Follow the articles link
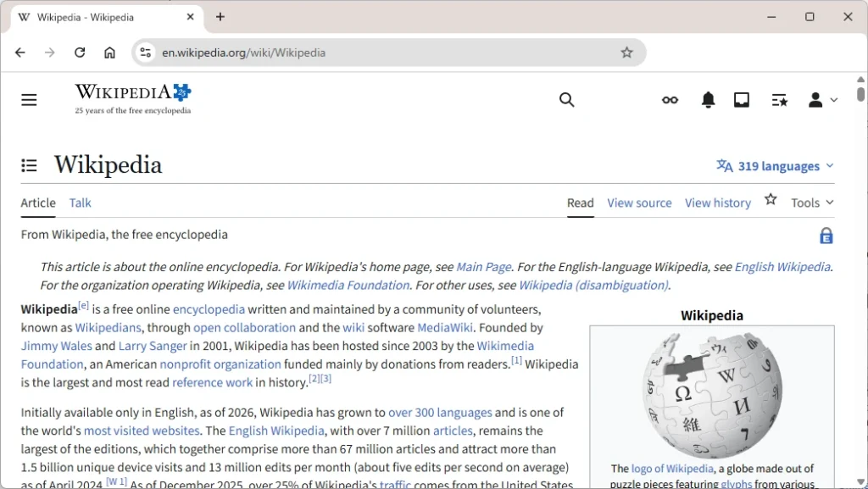The image size is (868, 489). click(x=453, y=431)
